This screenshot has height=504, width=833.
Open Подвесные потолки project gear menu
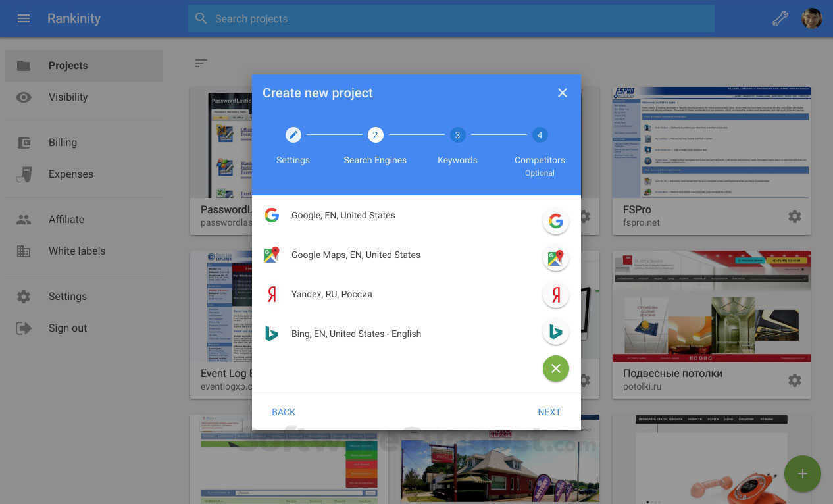tap(795, 380)
